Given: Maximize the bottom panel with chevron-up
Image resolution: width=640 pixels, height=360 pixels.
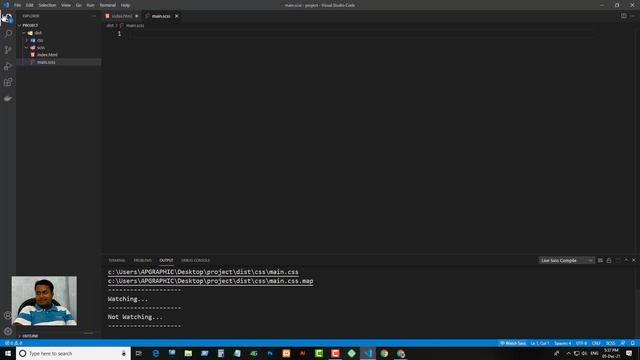Looking at the screenshot, I should (626, 260).
